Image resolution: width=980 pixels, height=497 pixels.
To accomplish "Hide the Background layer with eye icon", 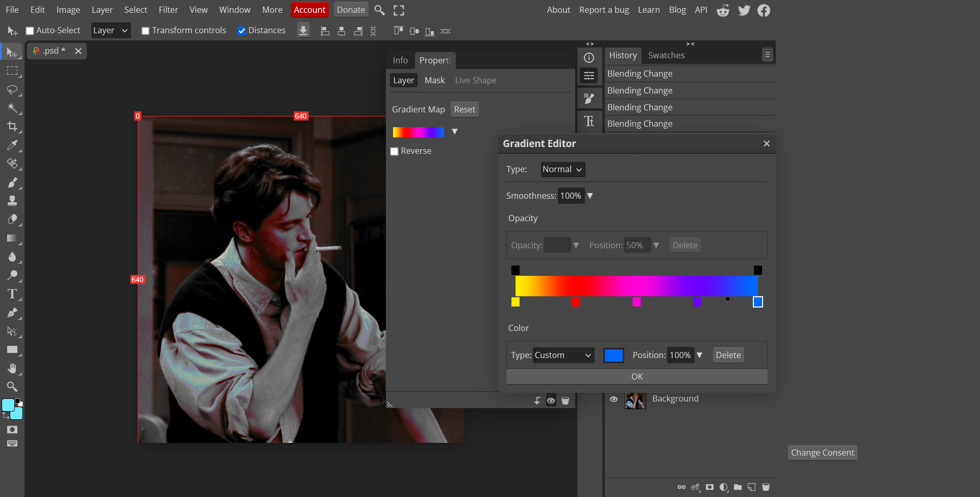I will (x=614, y=399).
